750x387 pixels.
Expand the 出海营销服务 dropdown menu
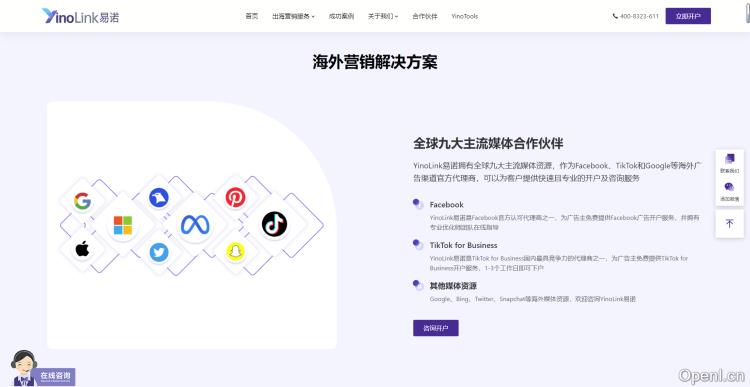click(x=293, y=16)
